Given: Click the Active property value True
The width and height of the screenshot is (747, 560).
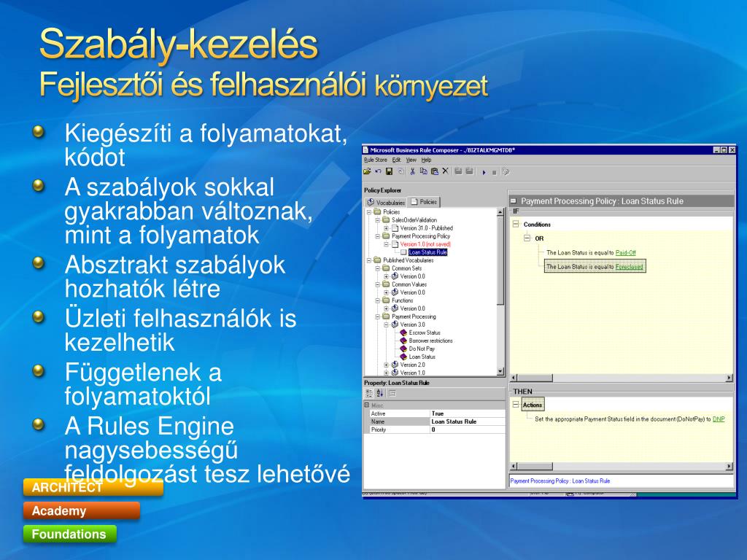Looking at the screenshot, I should pyautogui.click(x=468, y=413).
